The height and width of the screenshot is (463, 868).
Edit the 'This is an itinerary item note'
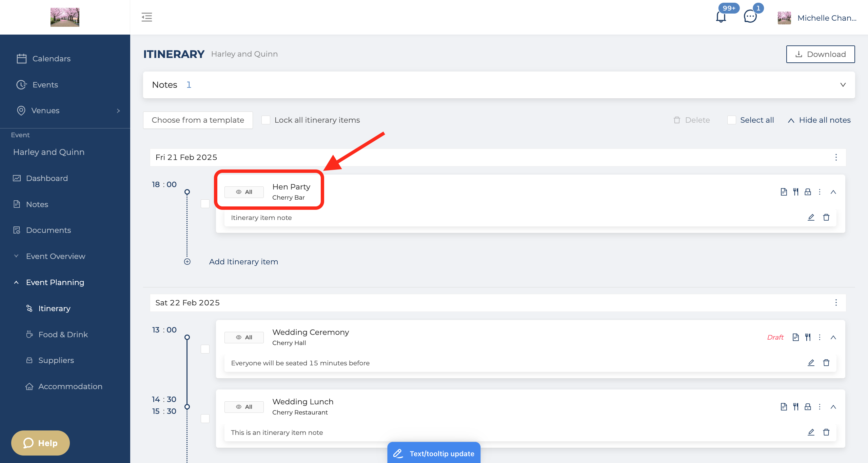pos(811,432)
